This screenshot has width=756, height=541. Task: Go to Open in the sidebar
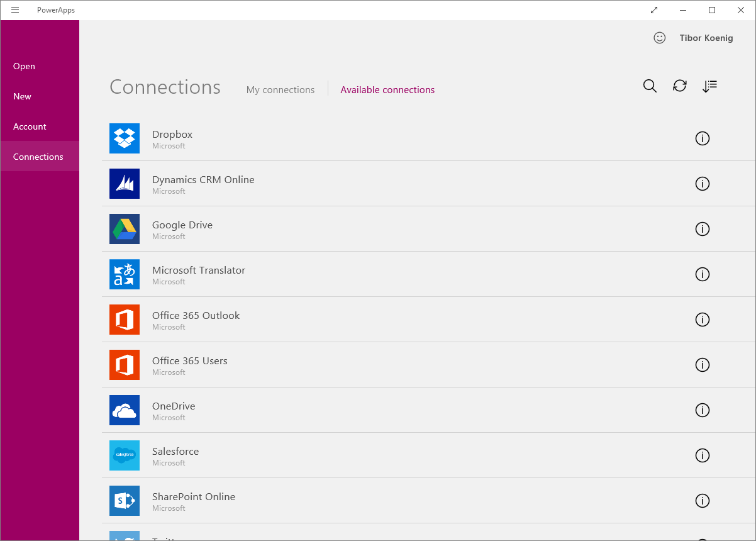[x=40, y=66]
